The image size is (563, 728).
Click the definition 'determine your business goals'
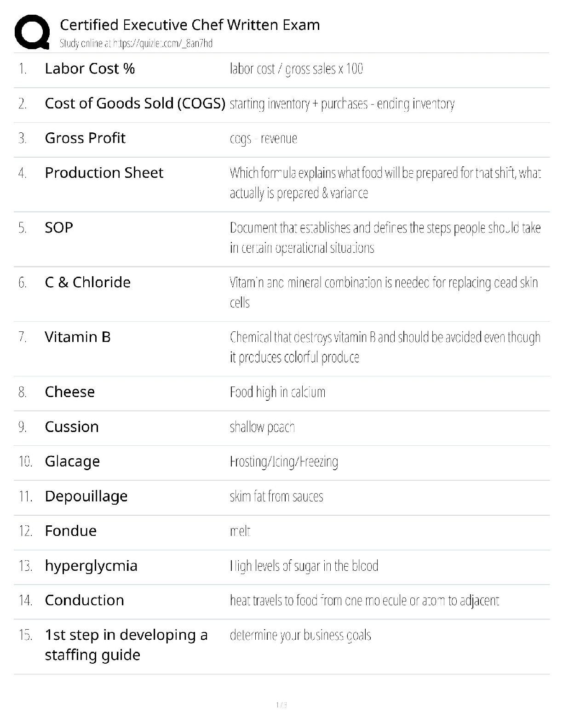tap(300, 635)
